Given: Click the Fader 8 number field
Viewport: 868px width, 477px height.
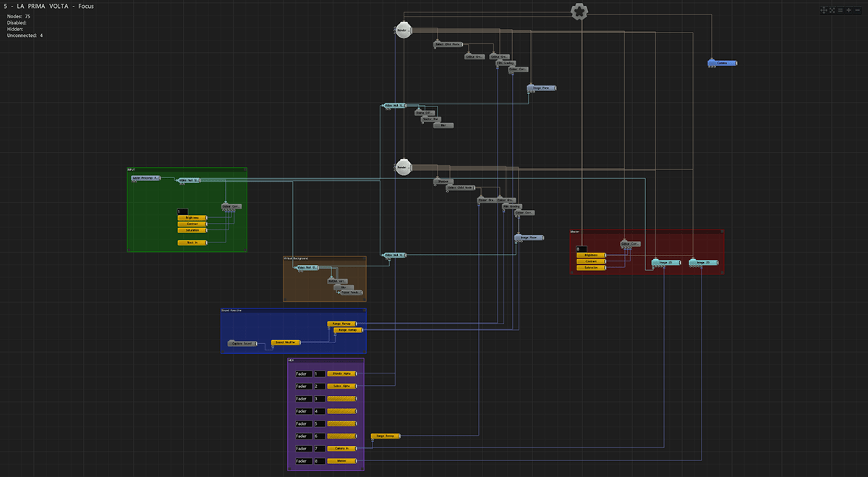Looking at the screenshot, I should tap(318, 461).
